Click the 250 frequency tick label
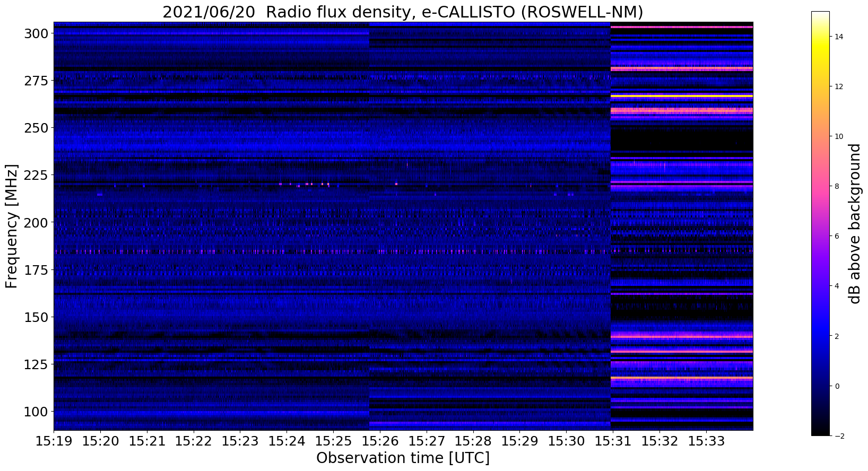The image size is (868, 471). (x=37, y=128)
